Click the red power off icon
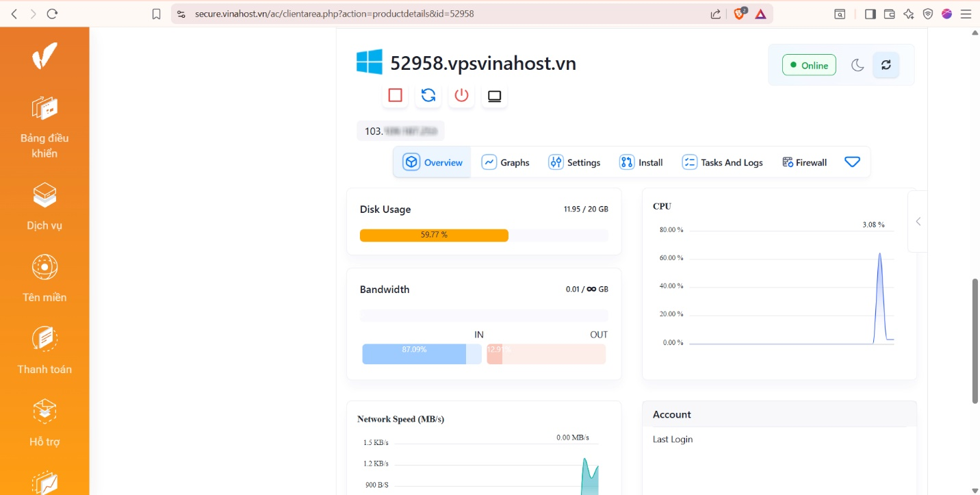980x495 pixels. pyautogui.click(x=462, y=95)
